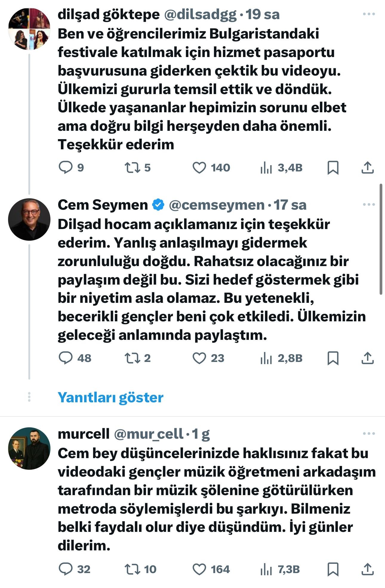
Task: Open @dilsadgg profile handle
Action: (200, 15)
